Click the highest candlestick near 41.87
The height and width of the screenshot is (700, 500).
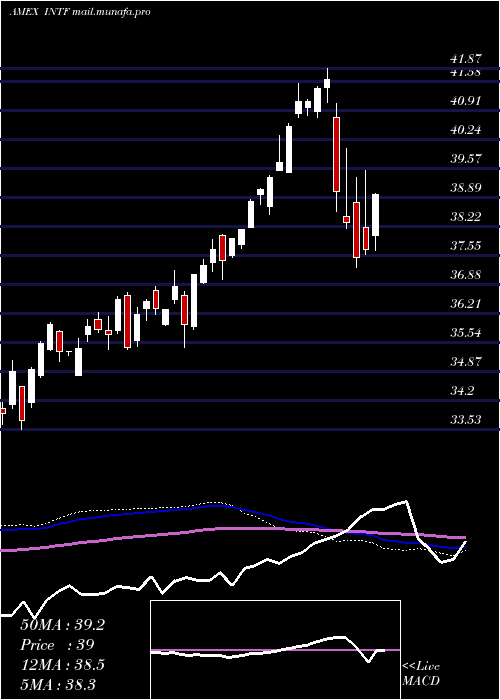click(327, 83)
